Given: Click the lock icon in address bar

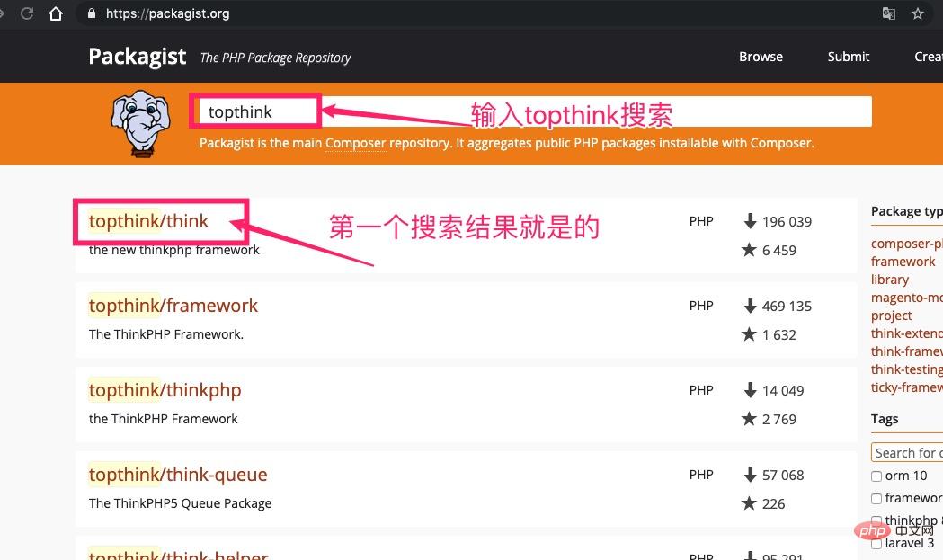Looking at the screenshot, I should tap(90, 13).
